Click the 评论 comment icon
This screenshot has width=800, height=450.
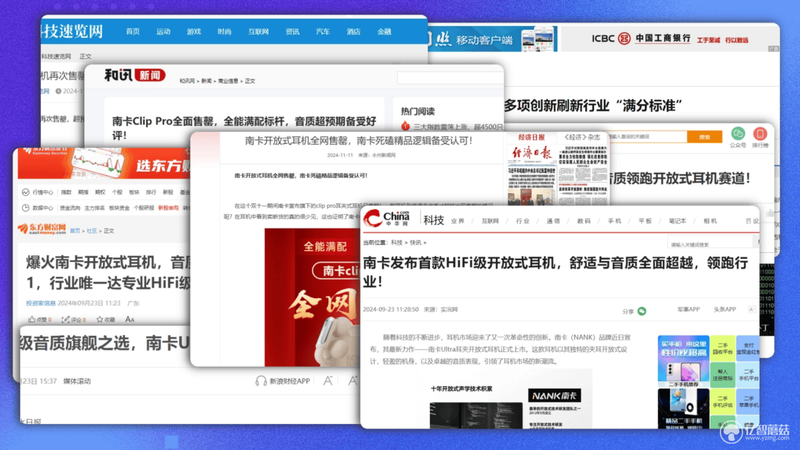(x=65, y=319)
